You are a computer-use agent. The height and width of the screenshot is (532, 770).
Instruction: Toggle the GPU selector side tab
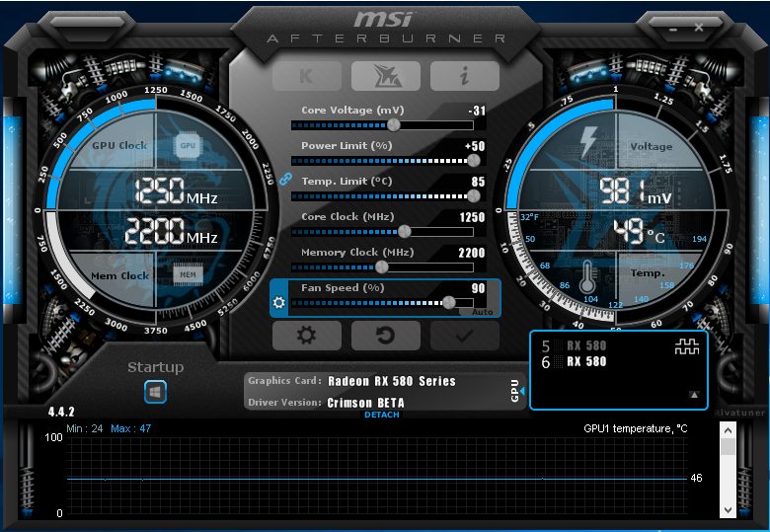[515, 391]
